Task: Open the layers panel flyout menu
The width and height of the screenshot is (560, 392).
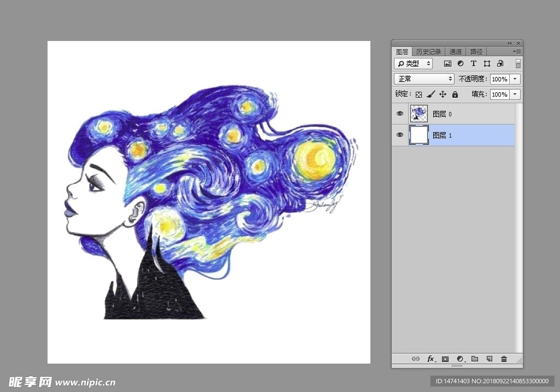Action: [x=517, y=52]
